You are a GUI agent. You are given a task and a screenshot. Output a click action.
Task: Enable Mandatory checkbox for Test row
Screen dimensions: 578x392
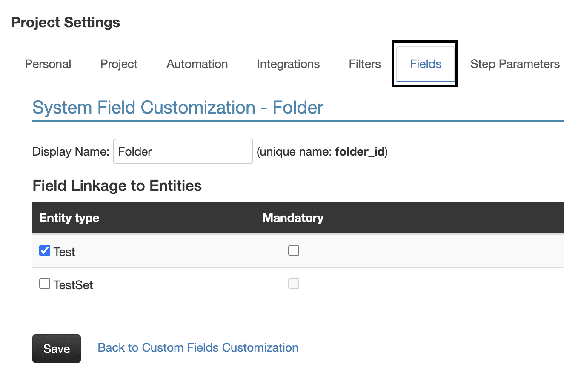(294, 250)
